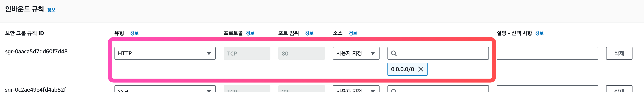
Task: Click the search icon in HTTP source field
Action: (394, 54)
